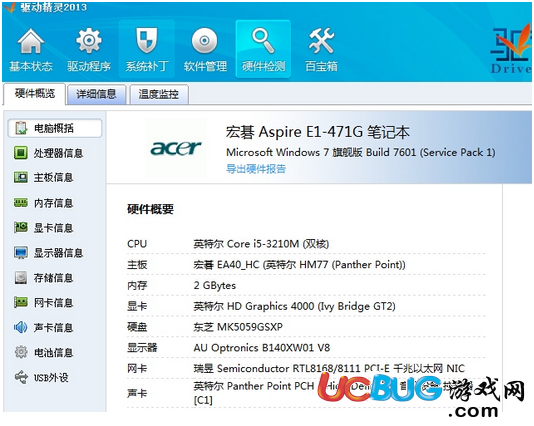Click the acer logo thumbnail

click(x=176, y=148)
